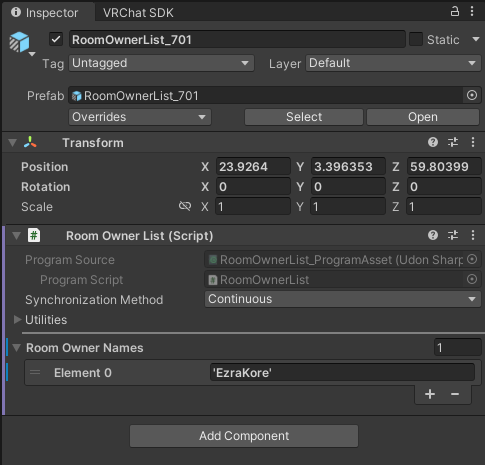Click the Element 0 name field 'EzraKore'
Image resolution: width=485 pixels, height=465 pixels.
(x=342, y=372)
